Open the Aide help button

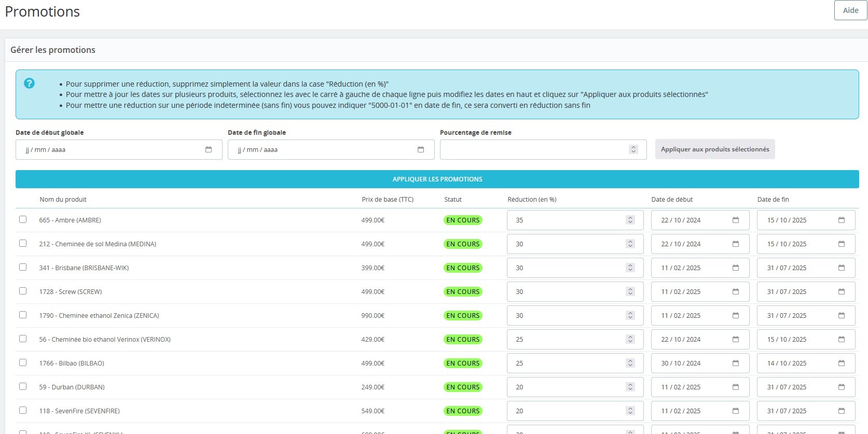coord(850,10)
